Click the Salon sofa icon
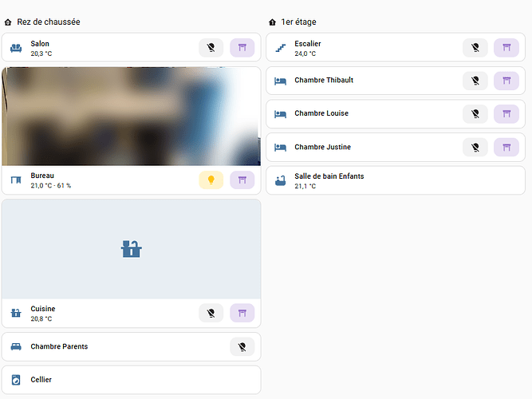532x399 pixels. click(16, 48)
